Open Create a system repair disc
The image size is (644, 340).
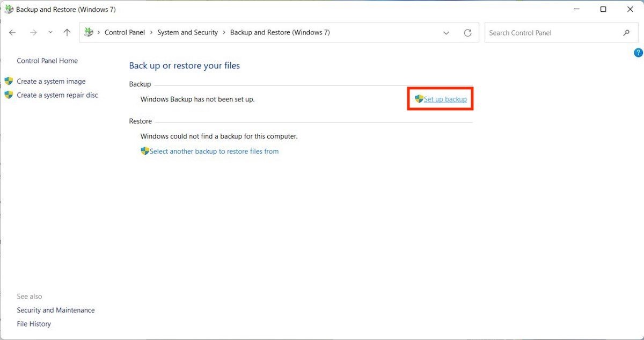(57, 95)
